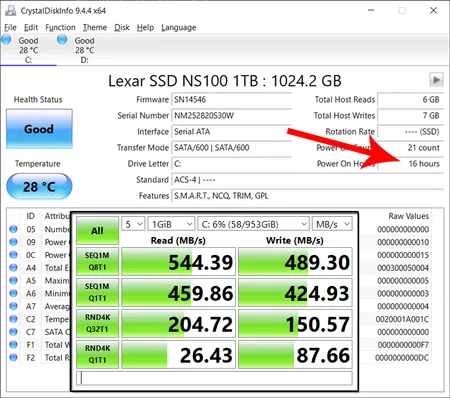Click the next disk arrow button
The height and width of the screenshot is (398, 450).
tap(436, 80)
